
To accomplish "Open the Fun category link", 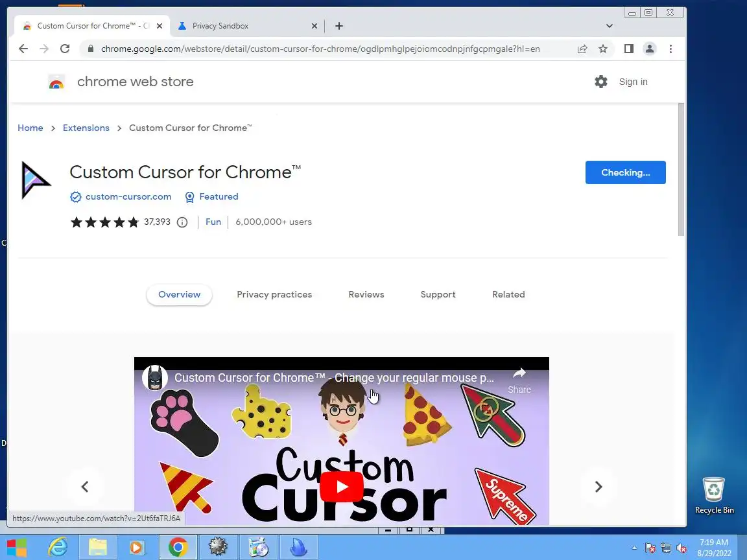I will 213,222.
